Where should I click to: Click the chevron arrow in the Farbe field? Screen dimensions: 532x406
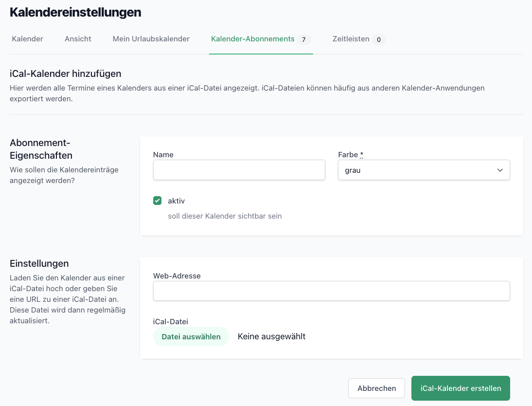499,170
